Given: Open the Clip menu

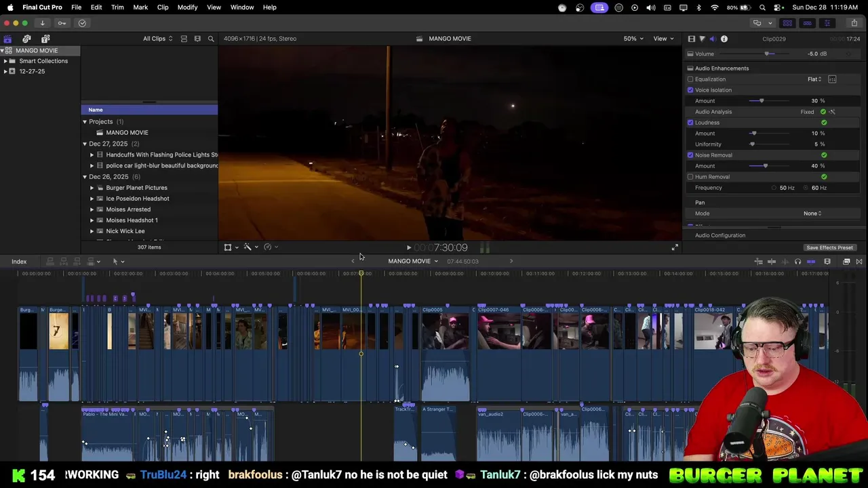Looking at the screenshot, I should tap(163, 7).
